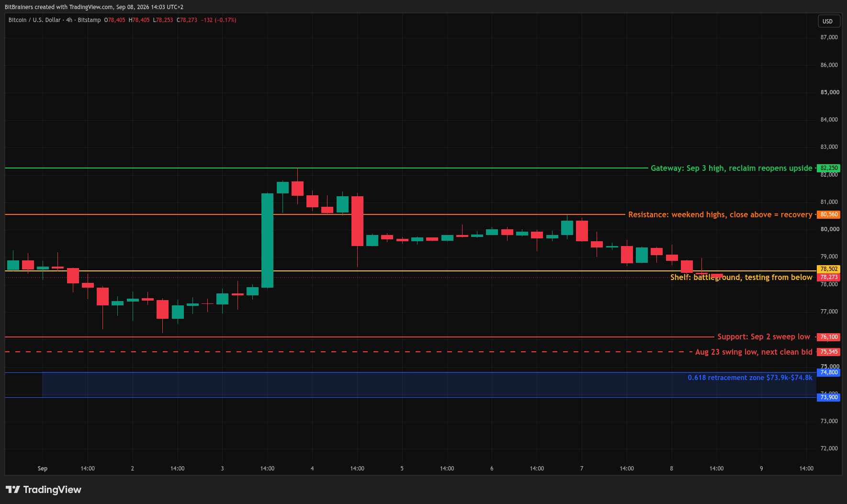
Task: Select the yellow 78,502 price label
Action: pyautogui.click(x=829, y=269)
